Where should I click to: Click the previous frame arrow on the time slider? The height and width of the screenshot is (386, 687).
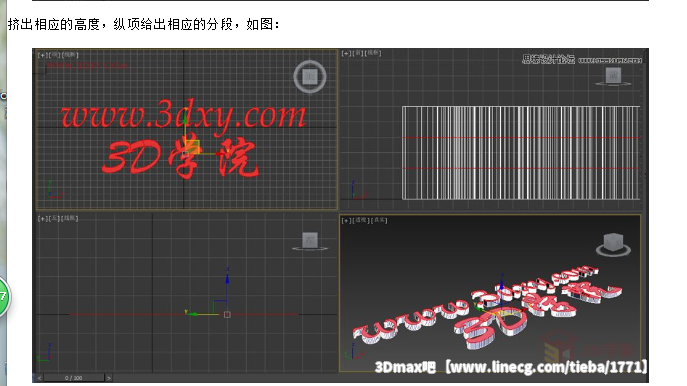[39, 378]
